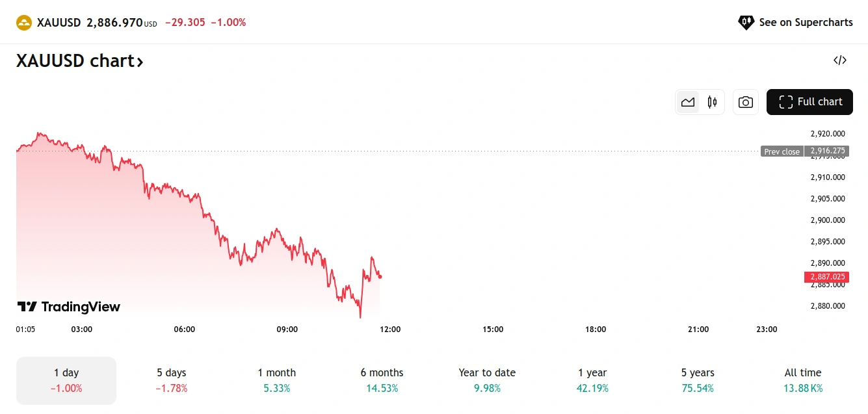Open the XAUUSD chart heading link
This screenshot has height=414, width=868.
79,61
